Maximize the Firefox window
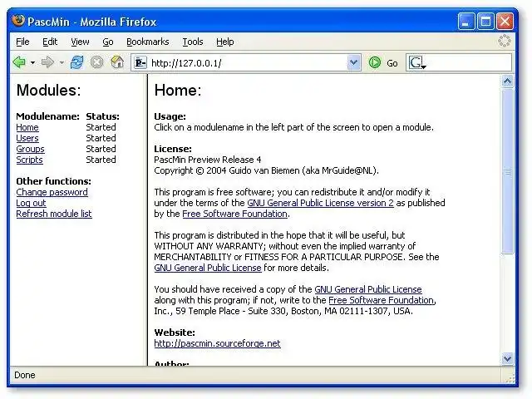The height and width of the screenshot is (399, 532). coord(485,22)
